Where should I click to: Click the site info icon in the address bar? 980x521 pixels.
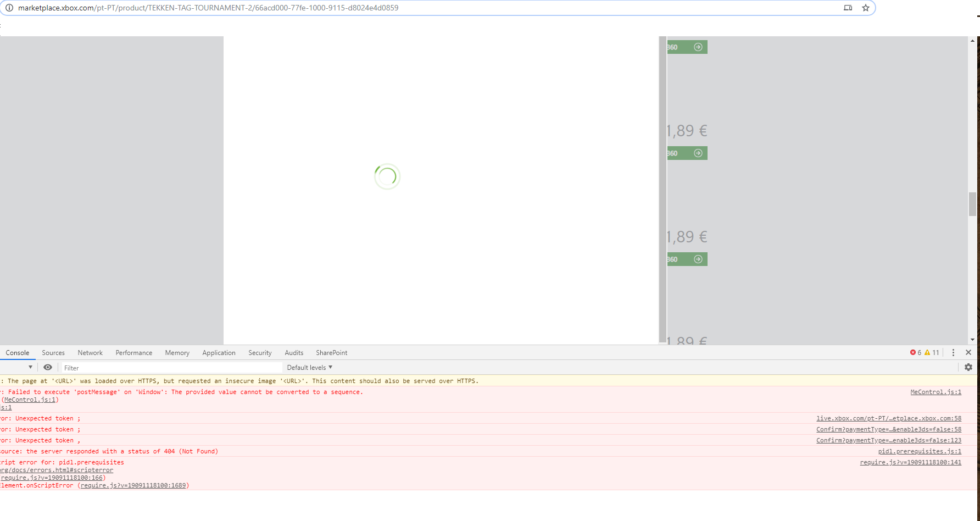coord(9,8)
